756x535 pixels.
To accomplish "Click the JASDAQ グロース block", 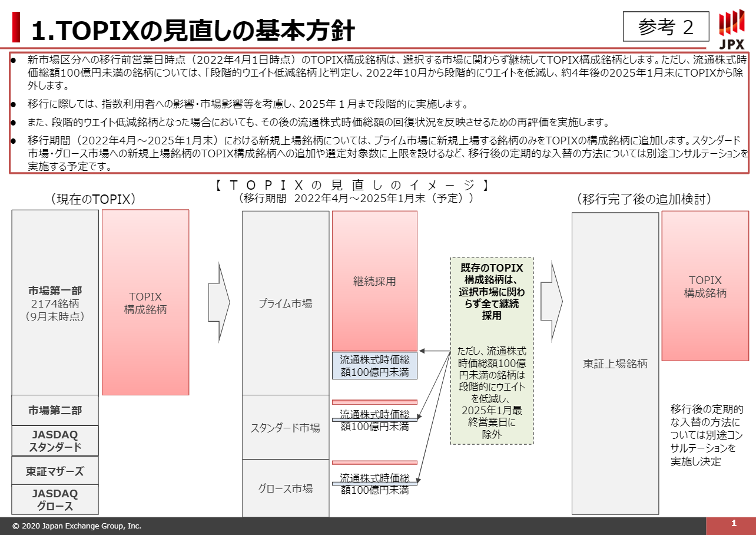I will [x=55, y=500].
